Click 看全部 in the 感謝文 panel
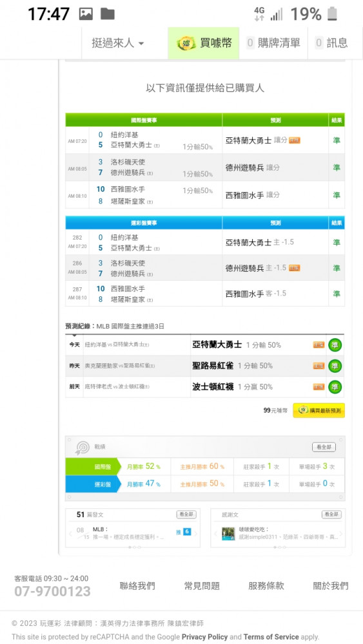This screenshot has width=363, height=644. (x=331, y=514)
